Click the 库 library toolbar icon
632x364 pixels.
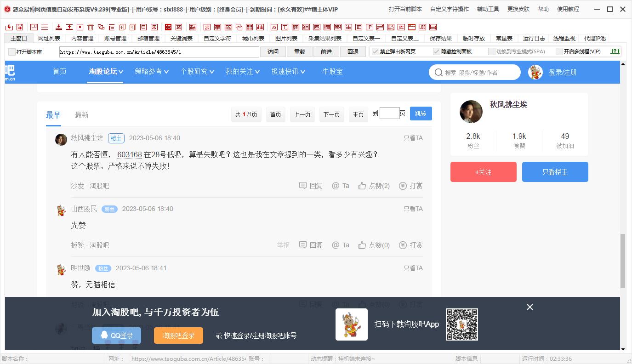coord(401,27)
